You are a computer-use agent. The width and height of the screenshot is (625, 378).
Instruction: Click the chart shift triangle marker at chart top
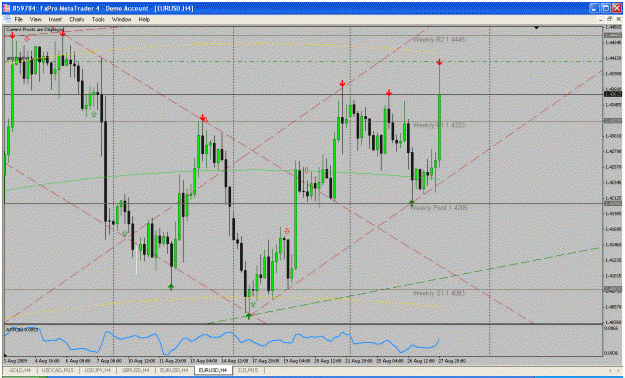point(537,28)
